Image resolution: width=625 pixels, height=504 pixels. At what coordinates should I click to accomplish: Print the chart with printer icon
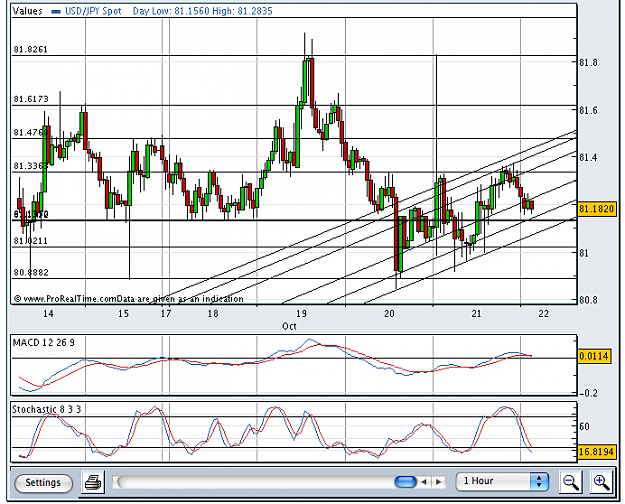[93, 482]
